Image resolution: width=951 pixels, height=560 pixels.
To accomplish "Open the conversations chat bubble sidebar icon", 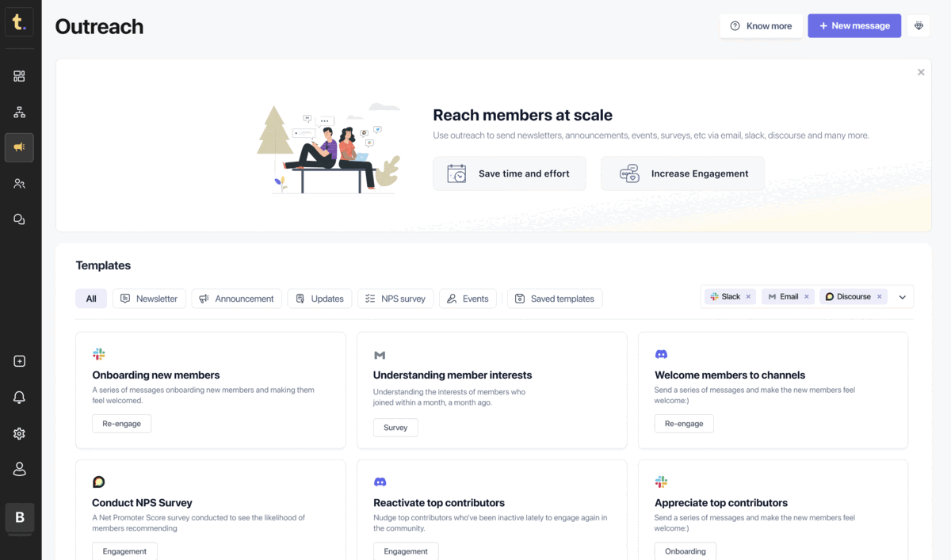I will [19, 219].
